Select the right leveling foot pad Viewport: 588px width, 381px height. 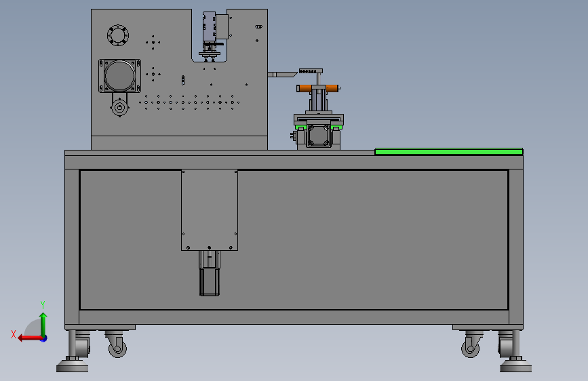pos(515,366)
